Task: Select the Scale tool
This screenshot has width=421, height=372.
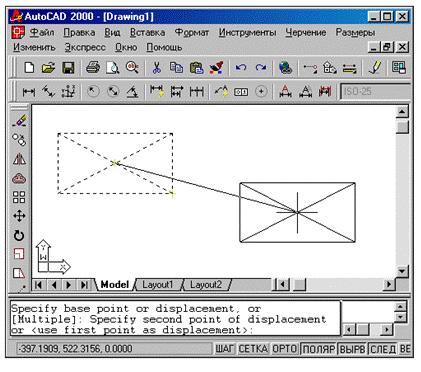Action: [x=19, y=254]
